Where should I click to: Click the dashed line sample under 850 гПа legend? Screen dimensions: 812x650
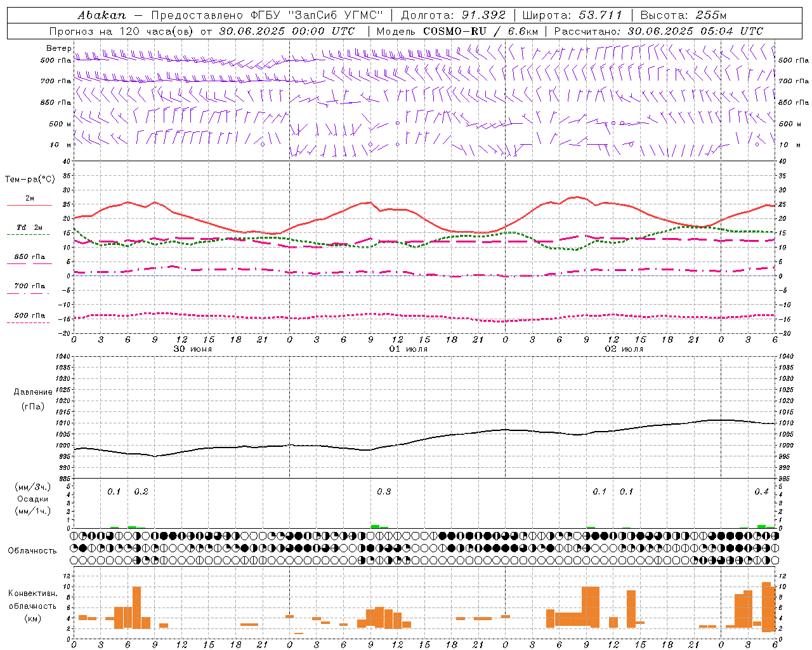(29, 263)
